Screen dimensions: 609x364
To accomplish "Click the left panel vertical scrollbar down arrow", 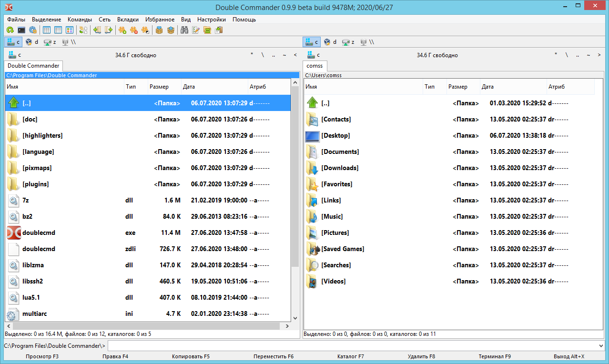I will (295, 318).
